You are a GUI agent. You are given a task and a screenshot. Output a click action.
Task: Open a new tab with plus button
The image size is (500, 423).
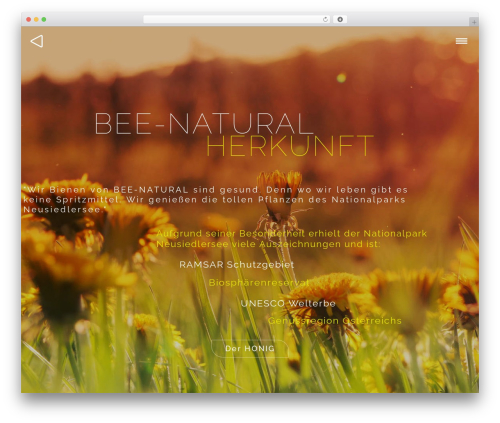pyautogui.click(x=474, y=22)
